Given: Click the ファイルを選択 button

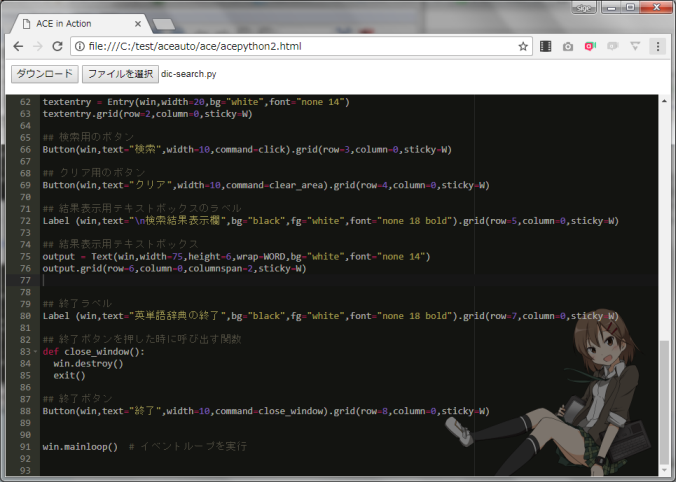Looking at the screenshot, I should (120, 74).
